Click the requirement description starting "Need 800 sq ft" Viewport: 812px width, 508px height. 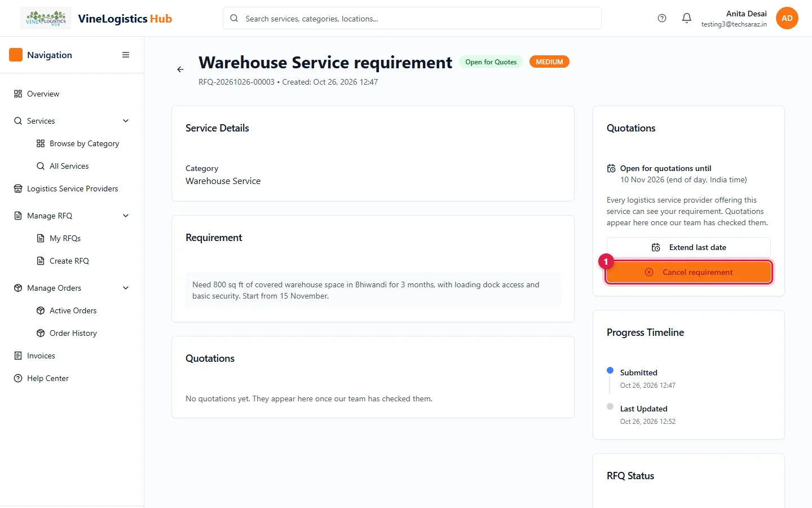(373, 290)
